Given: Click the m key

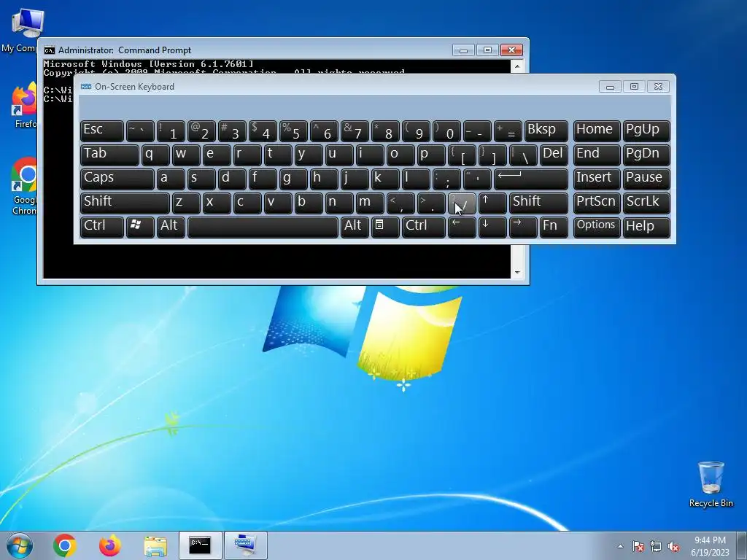Looking at the screenshot, I should (x=370, y=203).
